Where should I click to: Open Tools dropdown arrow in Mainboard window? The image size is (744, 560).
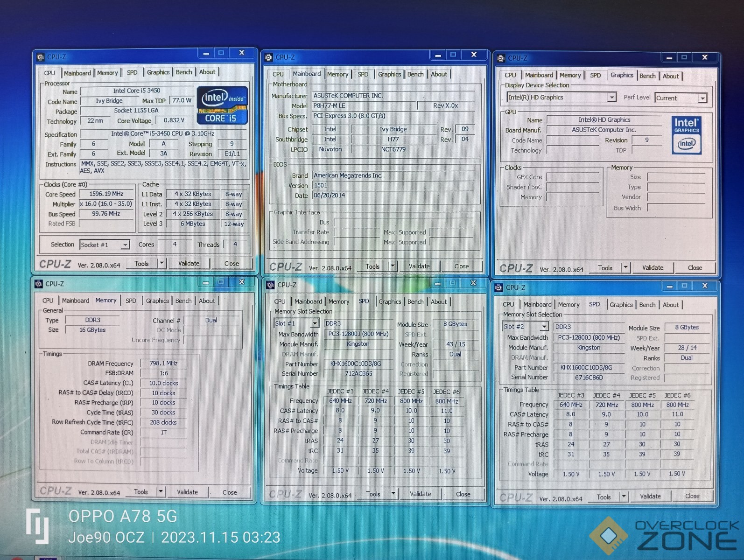393,266
